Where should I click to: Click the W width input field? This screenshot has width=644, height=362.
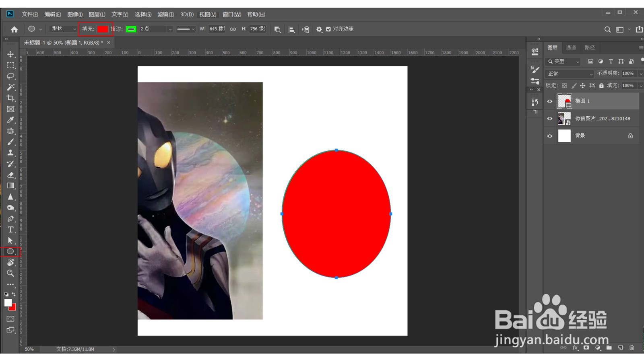[217, 29]
